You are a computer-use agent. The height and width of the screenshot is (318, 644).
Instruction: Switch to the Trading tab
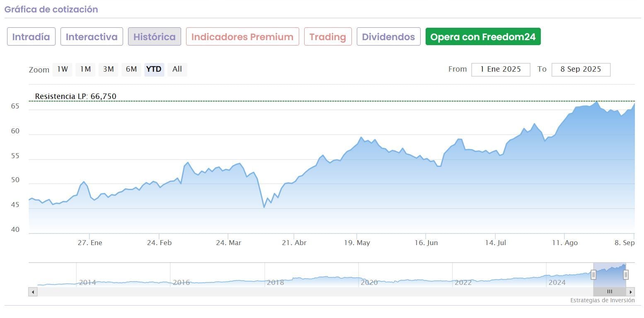pyautogui.click(x=328, y=37)
